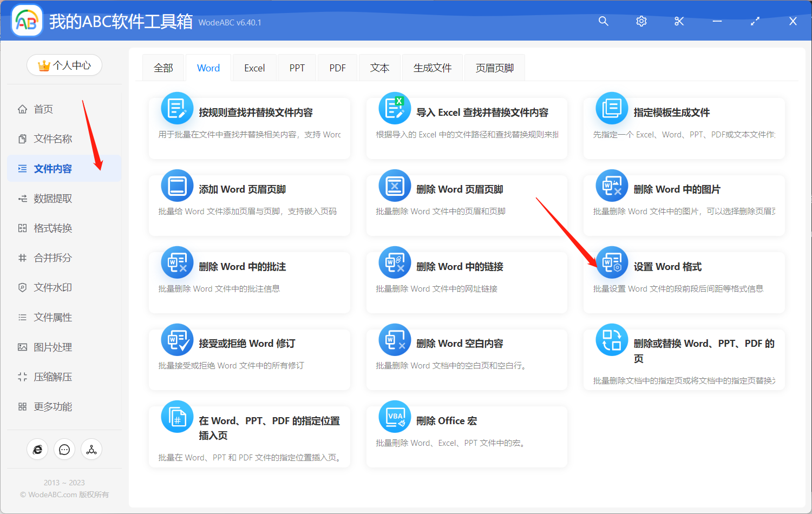
Task: Open the share network icon near bottom left
Action: click(91, 449)
